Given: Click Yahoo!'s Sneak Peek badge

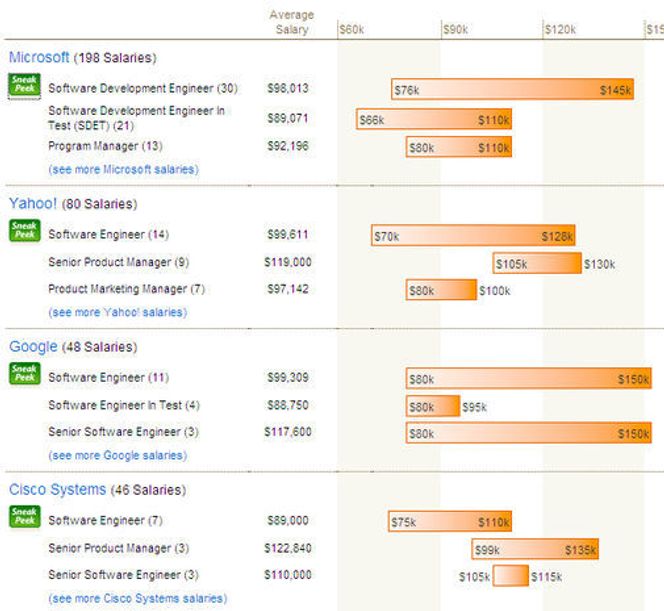Looking at the screenshot, I should click(25, 231).
